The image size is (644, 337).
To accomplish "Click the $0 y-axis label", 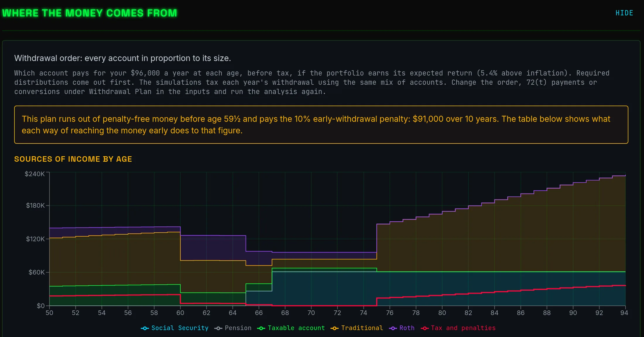I will (41, 306).
